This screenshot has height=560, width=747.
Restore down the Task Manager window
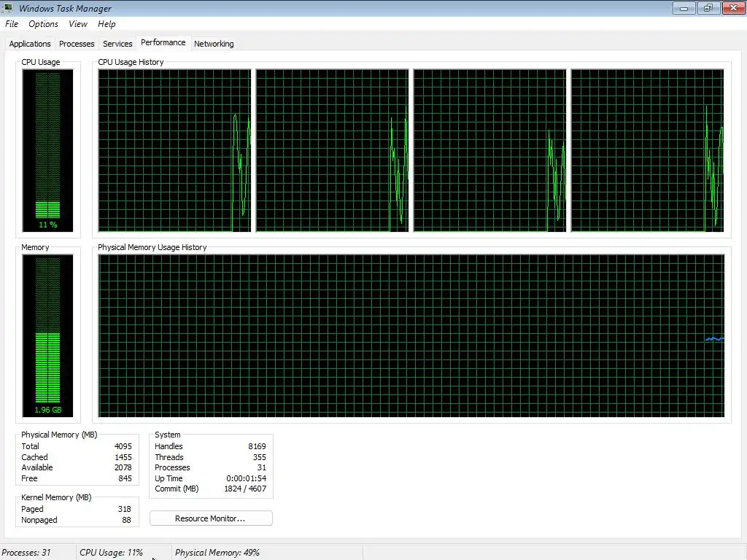point(708,8)
